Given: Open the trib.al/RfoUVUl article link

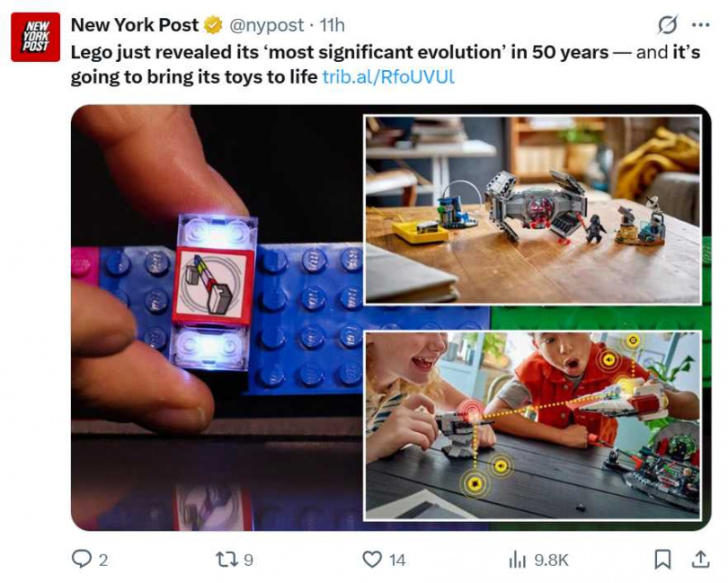Looking at the screenshot, I should point(388,76).
